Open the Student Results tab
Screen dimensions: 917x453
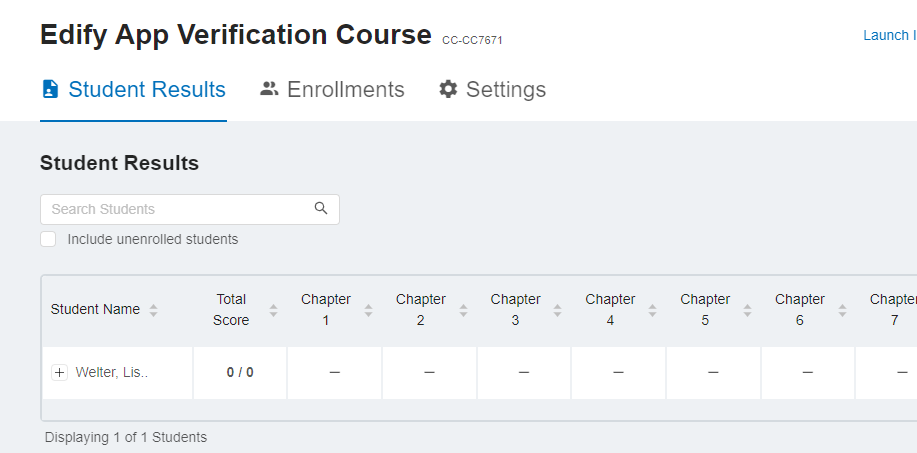(133, 90)
